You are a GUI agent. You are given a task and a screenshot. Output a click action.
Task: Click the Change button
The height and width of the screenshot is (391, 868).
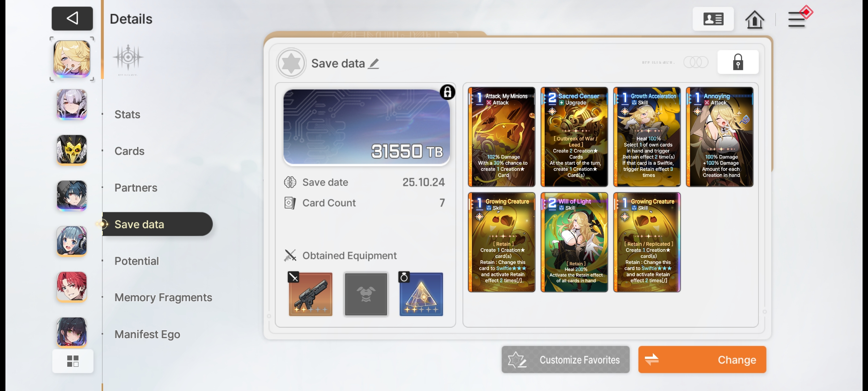point(702,360)
